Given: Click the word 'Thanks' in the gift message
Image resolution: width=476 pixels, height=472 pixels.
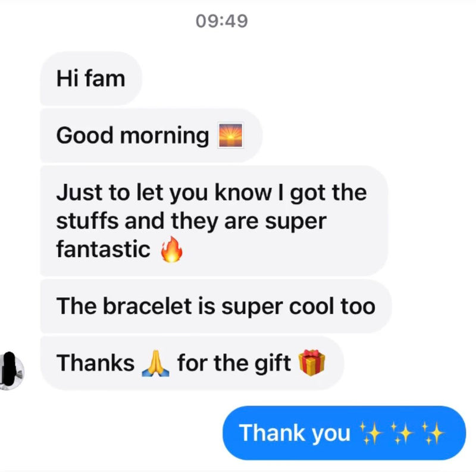Looking at the screenshot, I should (95, 363).
